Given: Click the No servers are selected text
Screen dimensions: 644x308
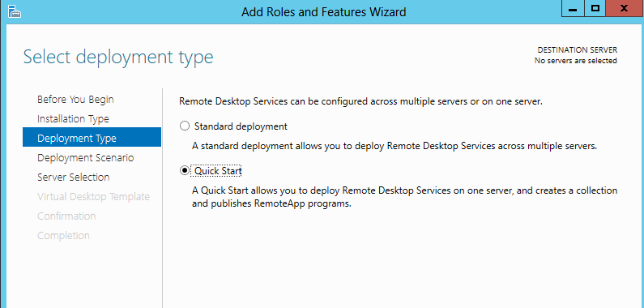Looking at the screenshot, I should pyautogui.click(x=575, y=61).
